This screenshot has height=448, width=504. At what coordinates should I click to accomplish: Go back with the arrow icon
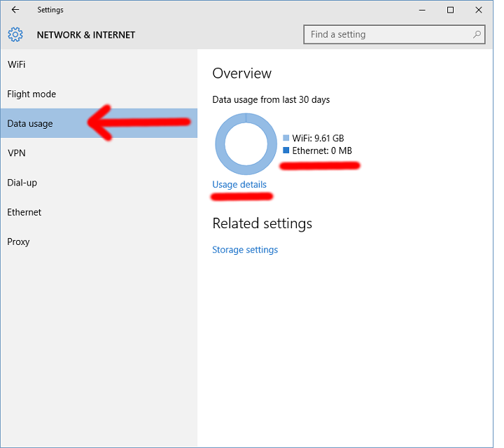point(15,10)
